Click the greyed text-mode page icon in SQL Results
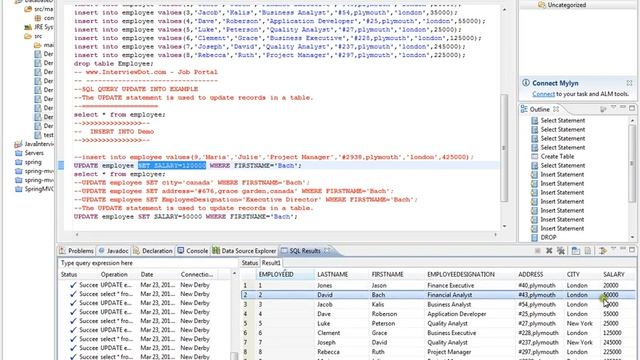Screen dimensions: 640x360 coord(588,251)
